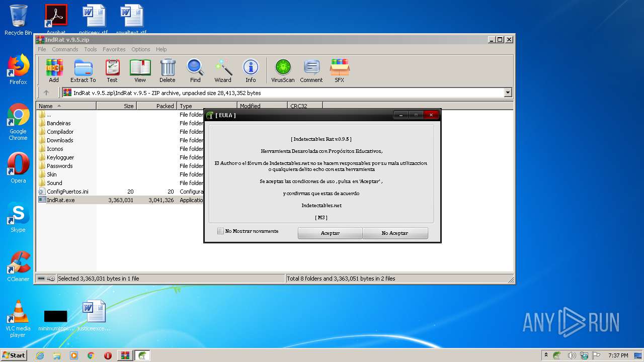Open justiceexce document on desktop
The image size is (644, 362).
pyautogui.click(x=94, y=316)
